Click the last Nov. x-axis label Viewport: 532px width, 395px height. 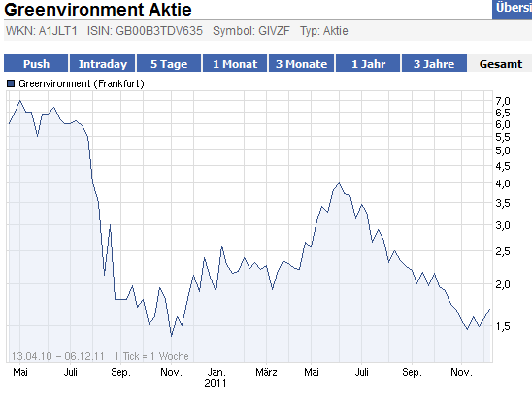pos(461,372)
